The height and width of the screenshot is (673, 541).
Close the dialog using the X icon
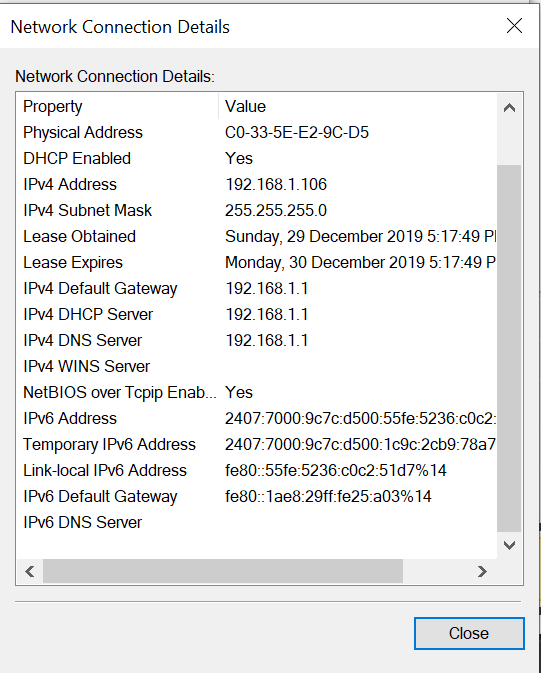coord(514,26)
